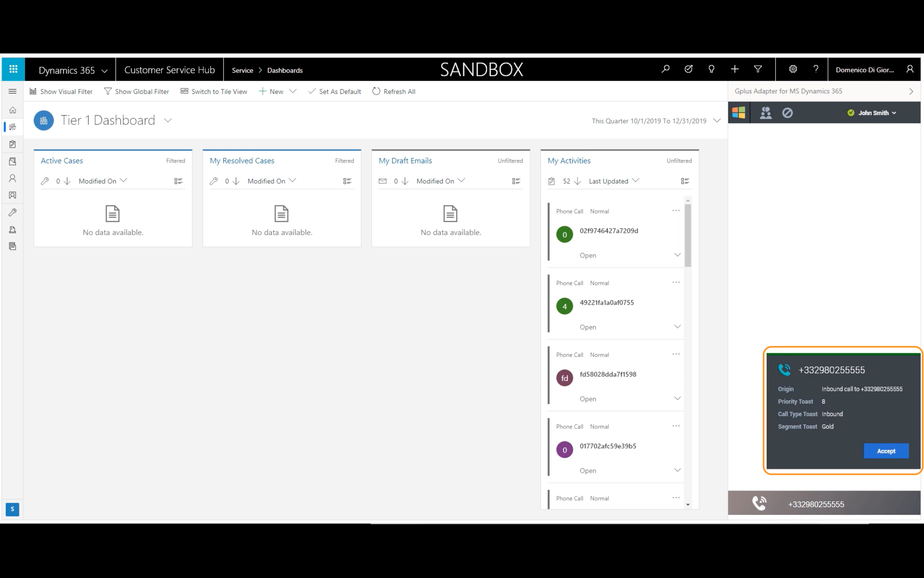Screen dimensions: 924x578
Task: Click the Tier 1 Dashboard round icon
Action: (x=44, y=120)
